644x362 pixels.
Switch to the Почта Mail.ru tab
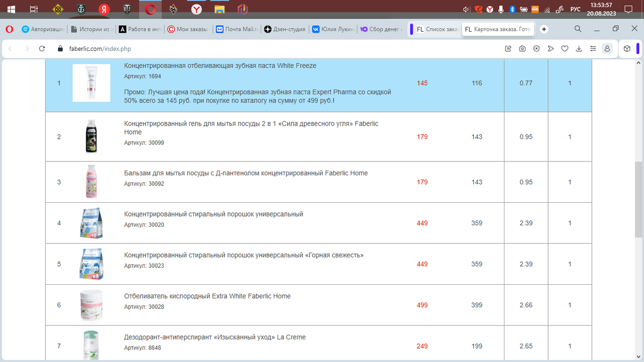[236, 29]
